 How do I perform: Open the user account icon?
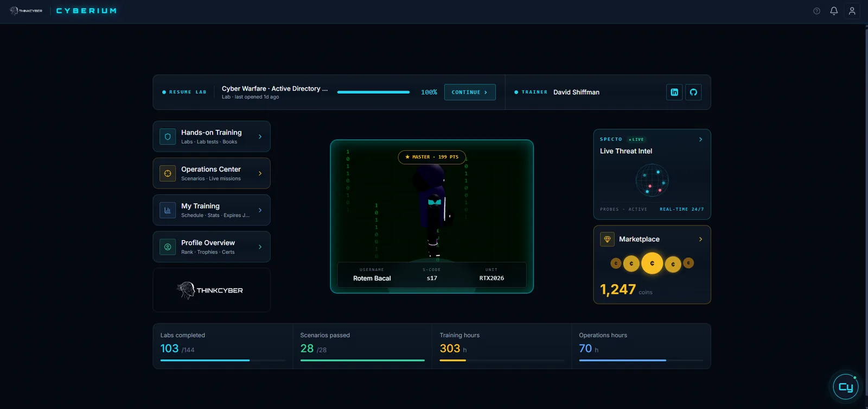852,11
